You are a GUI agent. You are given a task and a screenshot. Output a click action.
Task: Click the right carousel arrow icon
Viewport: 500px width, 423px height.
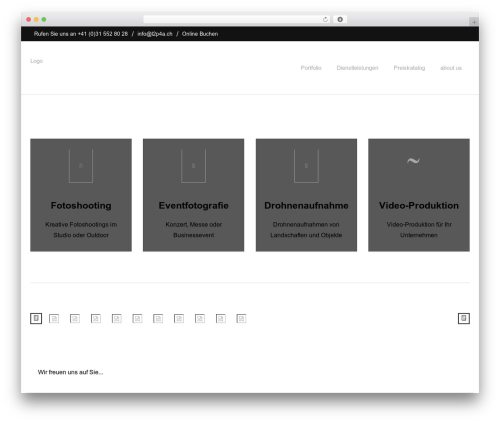pyautogui.click(x=464, y=318)
